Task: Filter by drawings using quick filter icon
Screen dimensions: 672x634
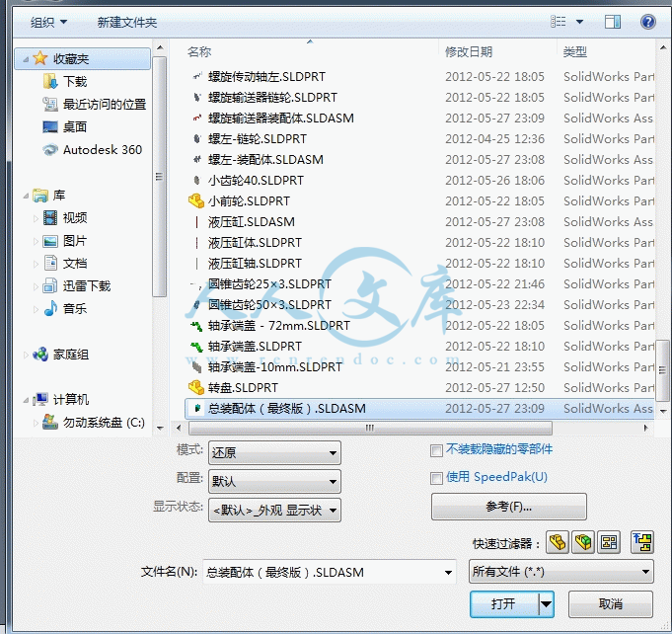Action: tap(609, 542)
